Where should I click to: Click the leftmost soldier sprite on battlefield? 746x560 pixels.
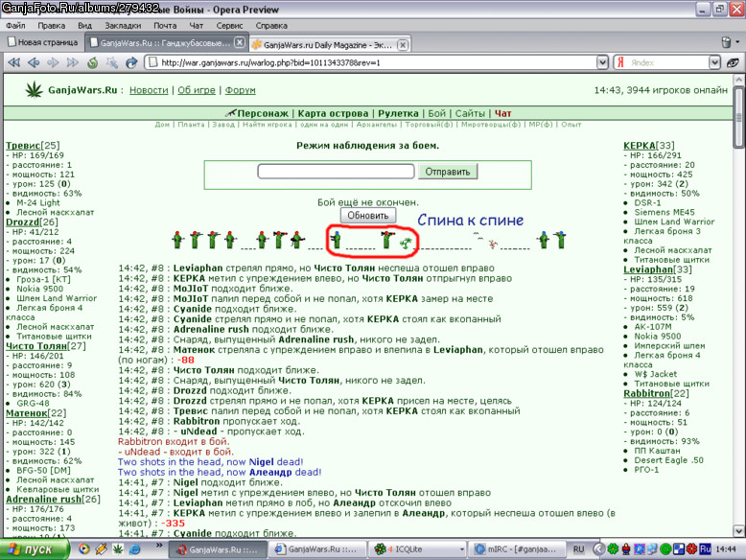177,240
